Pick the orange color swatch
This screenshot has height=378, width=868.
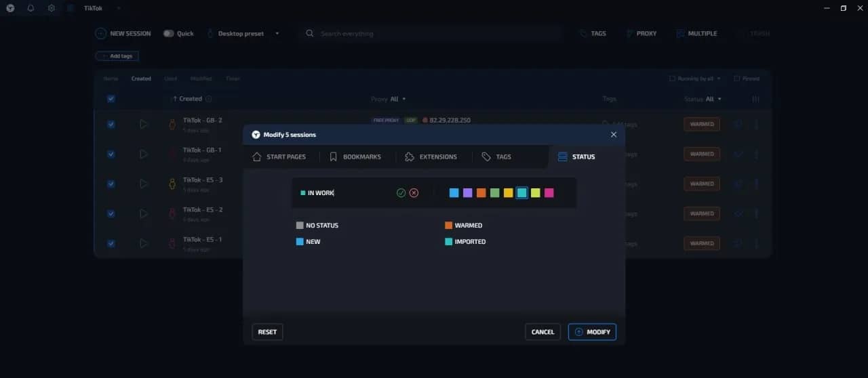(x=481, y=193)
